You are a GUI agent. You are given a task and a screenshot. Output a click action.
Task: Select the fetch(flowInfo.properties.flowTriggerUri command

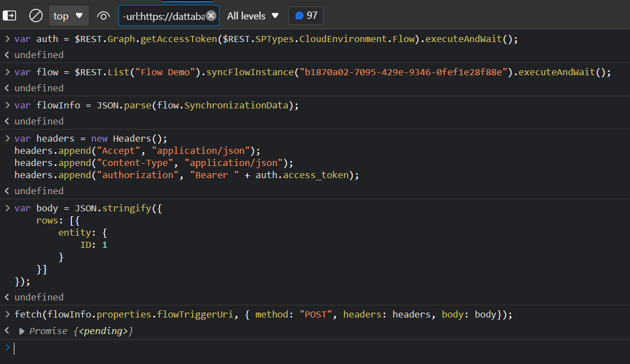(264, 314)
